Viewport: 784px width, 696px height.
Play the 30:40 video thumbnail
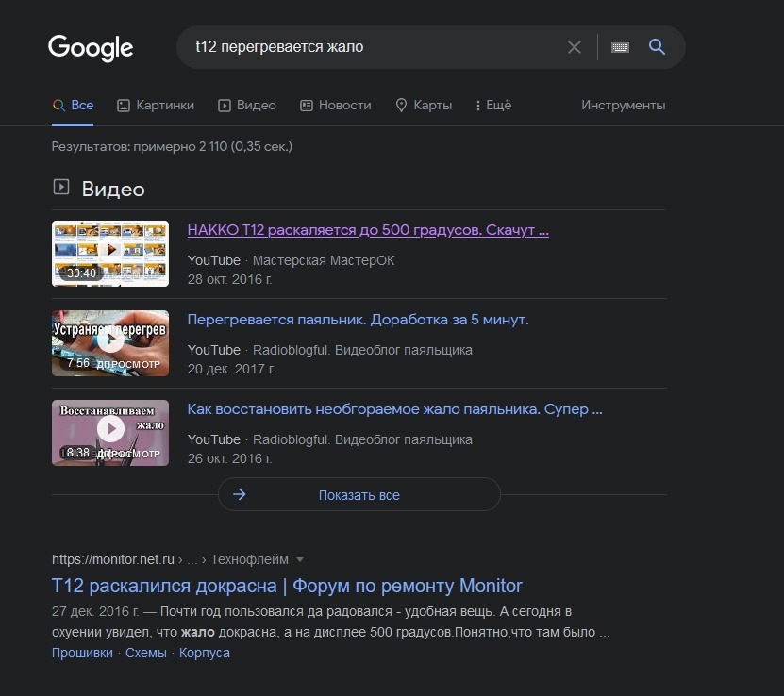tap(110, 254)
